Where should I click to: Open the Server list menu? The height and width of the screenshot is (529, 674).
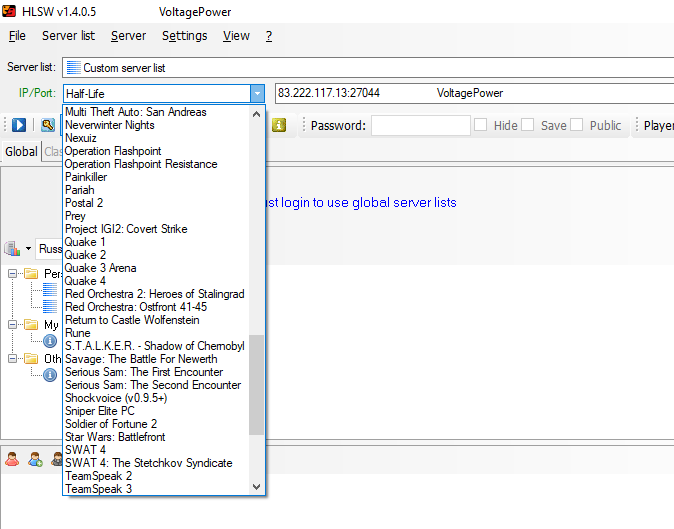68,36
